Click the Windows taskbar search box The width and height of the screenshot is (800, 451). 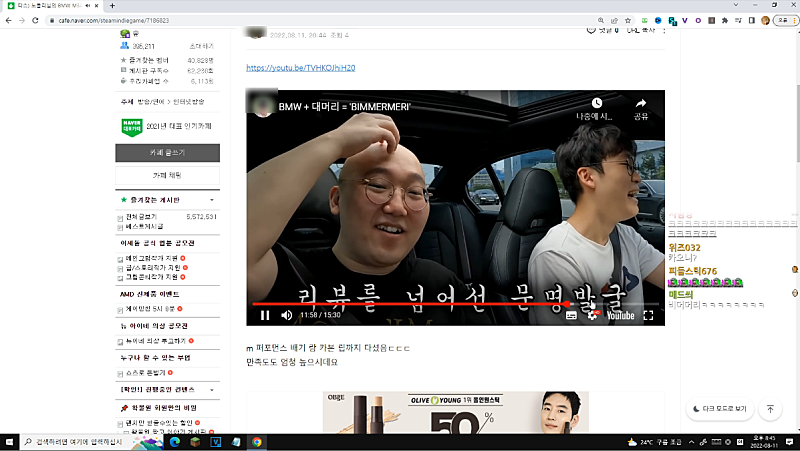(92, 442)
